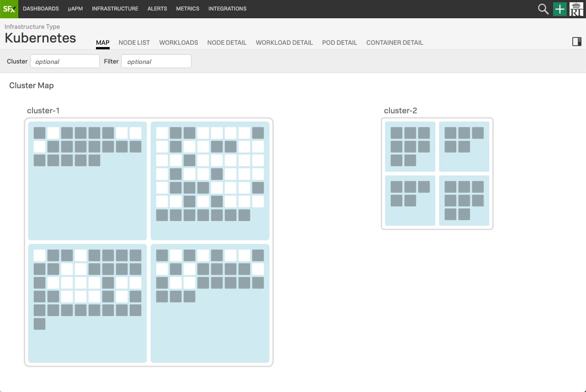Switch to the NODE LIST tab
Image resolution: width=586 pixels, height=392 pixels.
[134, 42]
